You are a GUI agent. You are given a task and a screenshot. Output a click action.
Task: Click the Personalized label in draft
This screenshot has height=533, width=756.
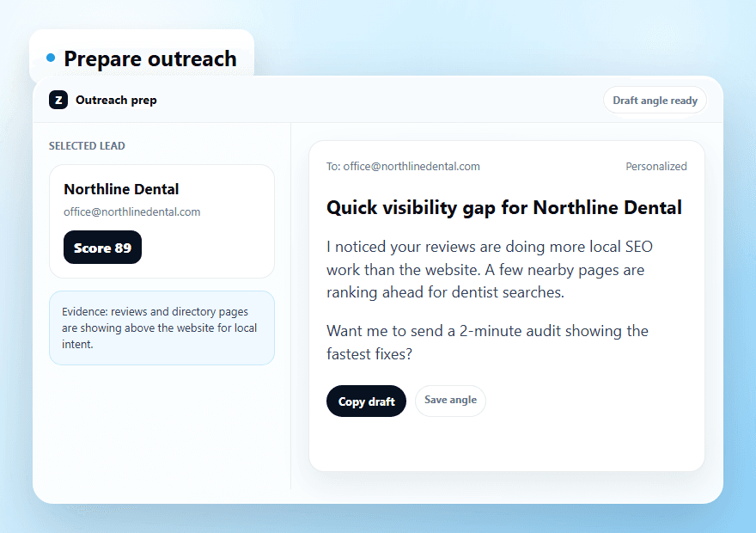(x=656, y=167)
